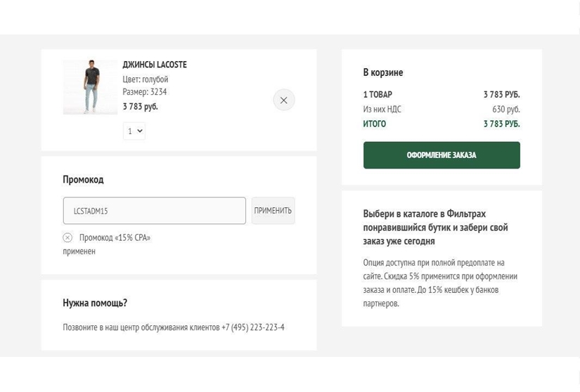Cancel the applied «15% CPA» promo code icon
Viewport: 580px width, 392px height.
pos(67,238)
